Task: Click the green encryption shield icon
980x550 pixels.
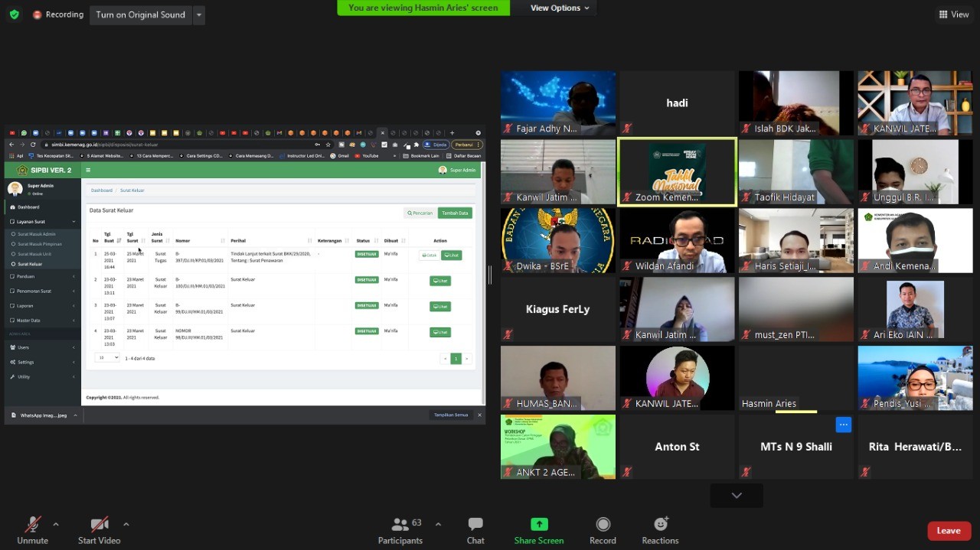Action: tap(14, 15)
